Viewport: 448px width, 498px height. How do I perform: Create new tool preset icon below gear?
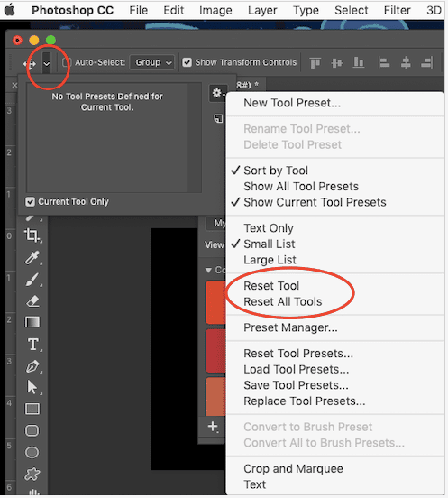pyautogui.click(x=218, y=118)
